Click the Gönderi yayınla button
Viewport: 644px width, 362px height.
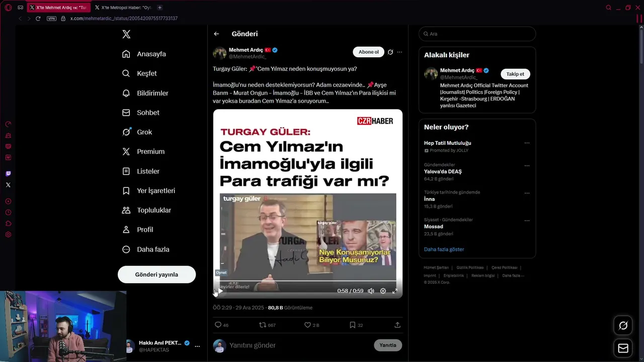click(156, 275)
